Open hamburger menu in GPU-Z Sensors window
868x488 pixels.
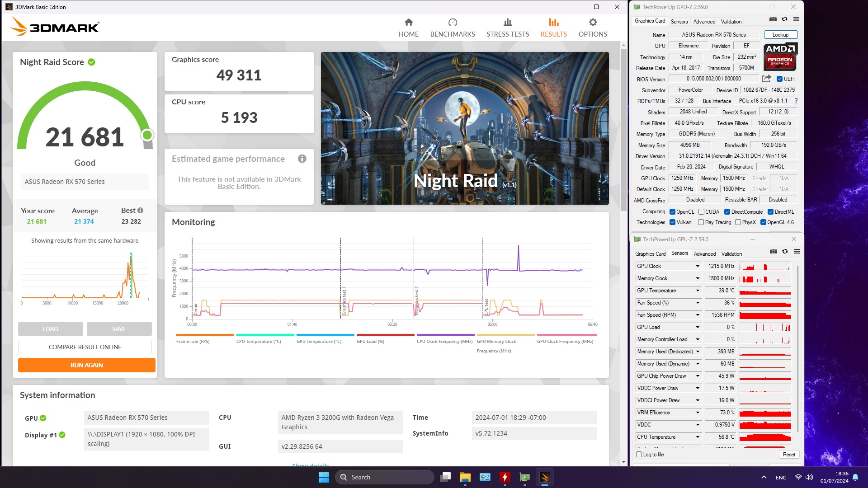797,251
